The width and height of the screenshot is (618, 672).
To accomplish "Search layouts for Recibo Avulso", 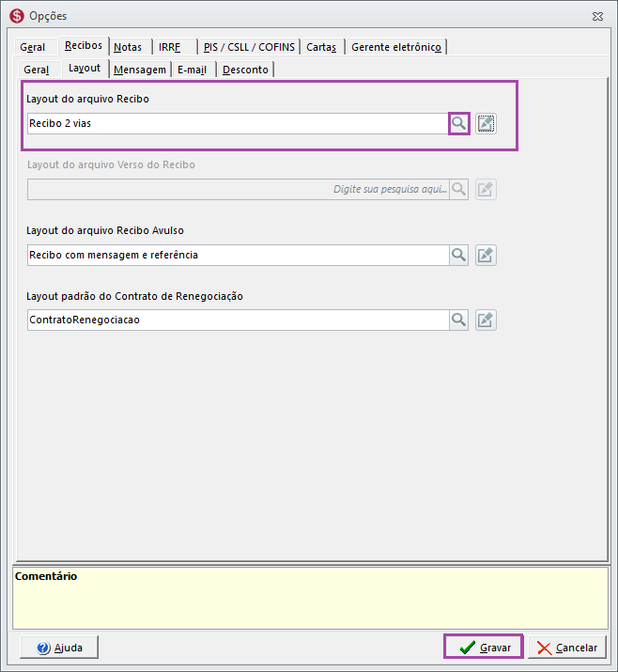I will (x=458, y=255).
